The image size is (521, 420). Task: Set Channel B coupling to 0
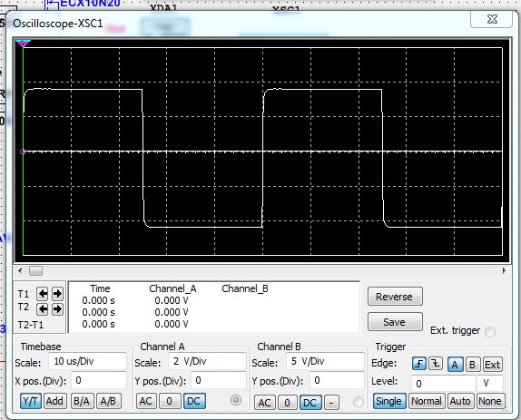coord(287,403)
